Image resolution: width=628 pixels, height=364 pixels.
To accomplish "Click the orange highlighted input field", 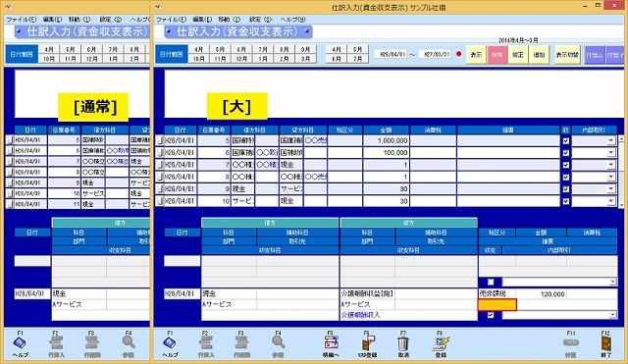I will [x=497, y=305].
